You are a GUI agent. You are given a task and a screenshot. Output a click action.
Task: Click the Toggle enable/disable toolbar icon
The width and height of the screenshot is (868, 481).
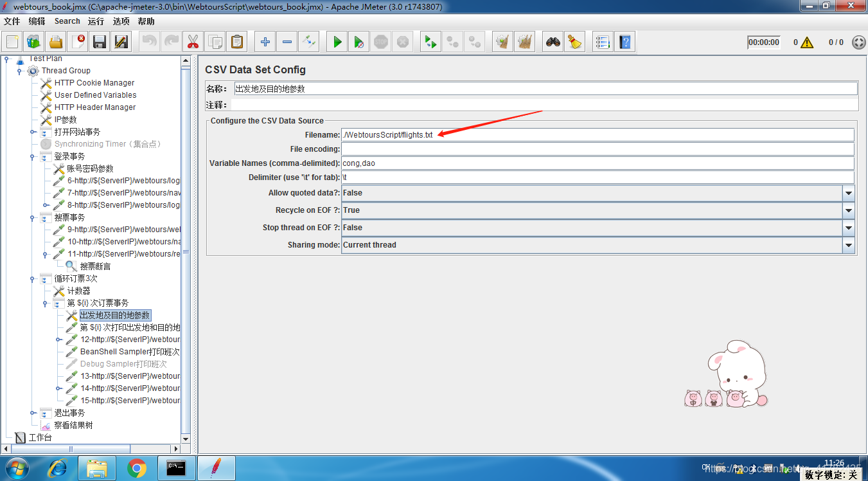pos(308,42)
